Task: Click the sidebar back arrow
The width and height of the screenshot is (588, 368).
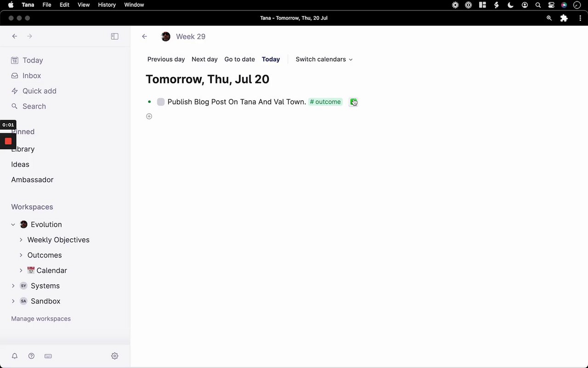Action: [x=15, y=36]
